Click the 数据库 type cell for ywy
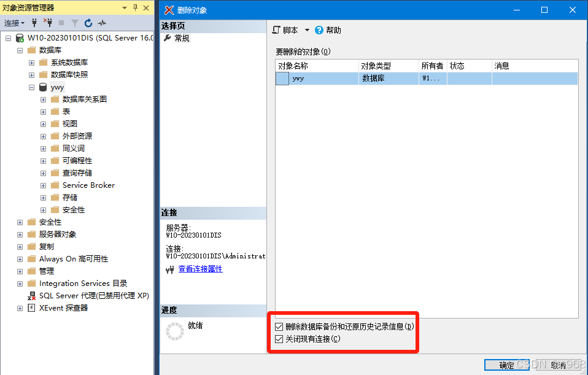Viewport: 588px width, 375px height. pos(389,79)
